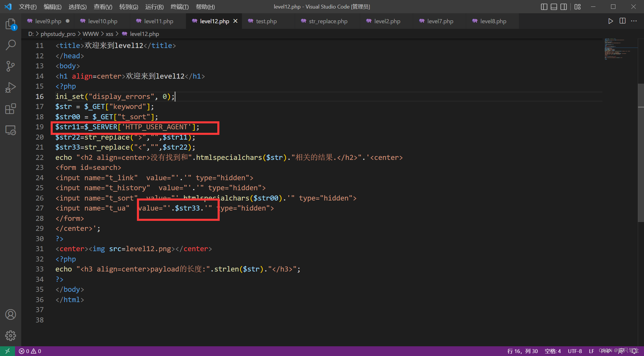Click line number 27 in gutter

coord(39,208)
